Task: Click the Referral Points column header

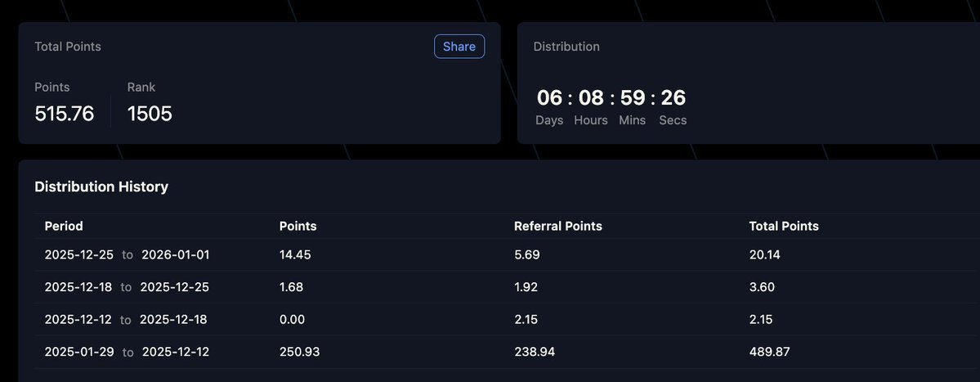Action: (x=558, y=226)
